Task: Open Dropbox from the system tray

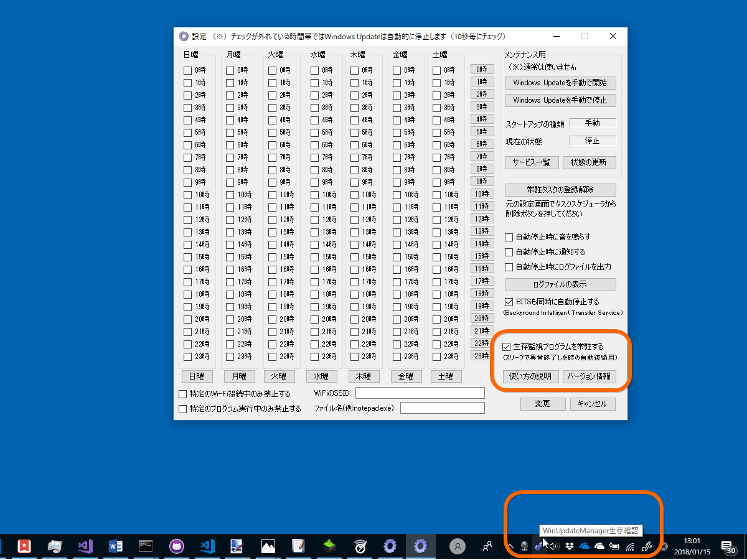Action: tap(569, 546)
